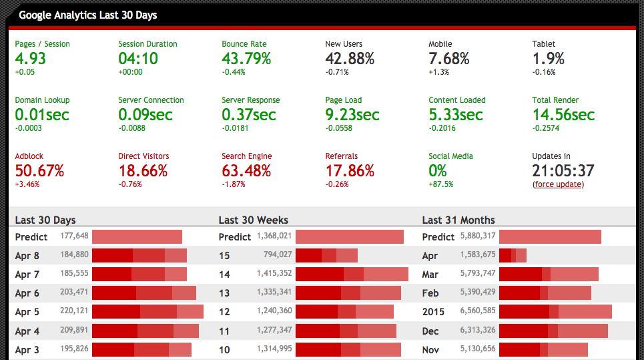This screenshot has height=360, width=644.
Task: Click the Social Media change +87.5%
Action: pos(441,184)
